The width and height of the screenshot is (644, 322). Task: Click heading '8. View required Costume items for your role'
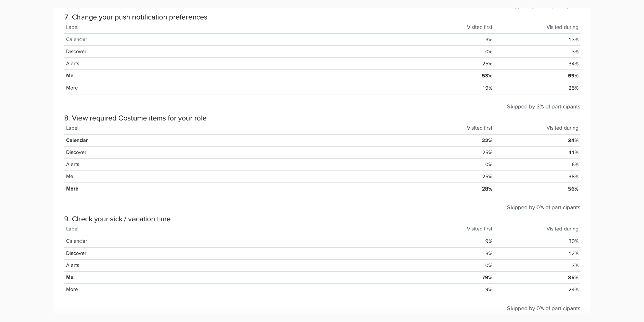135,118
